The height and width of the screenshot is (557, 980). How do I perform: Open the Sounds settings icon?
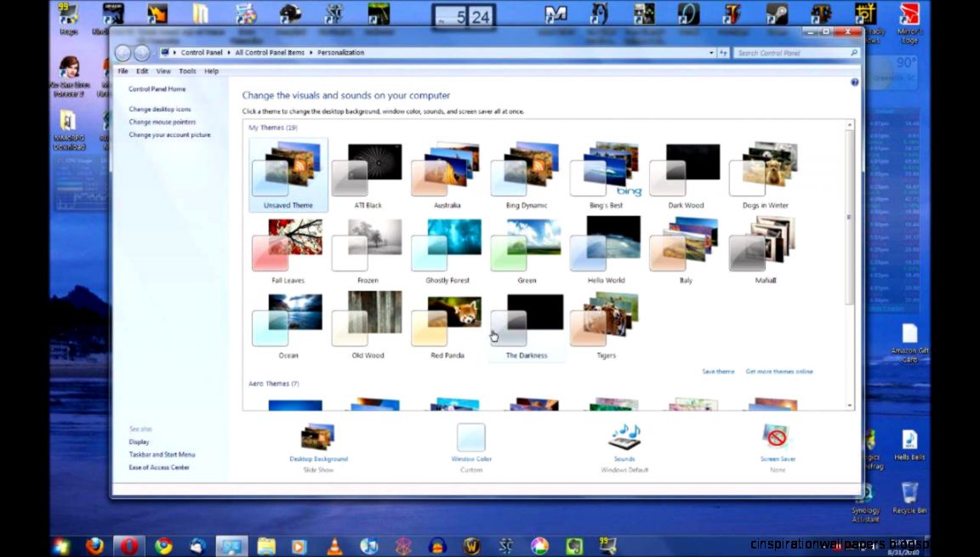[x=624, y=438]
